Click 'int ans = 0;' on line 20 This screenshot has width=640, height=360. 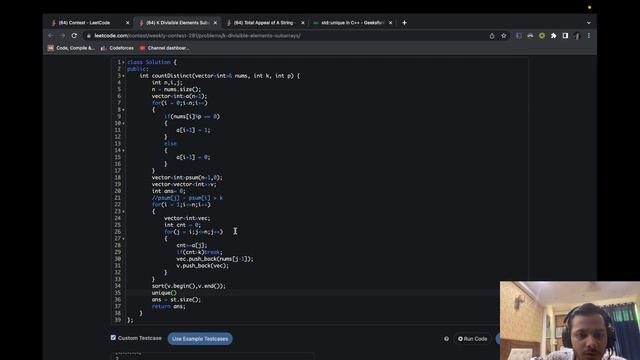[169, 191]
